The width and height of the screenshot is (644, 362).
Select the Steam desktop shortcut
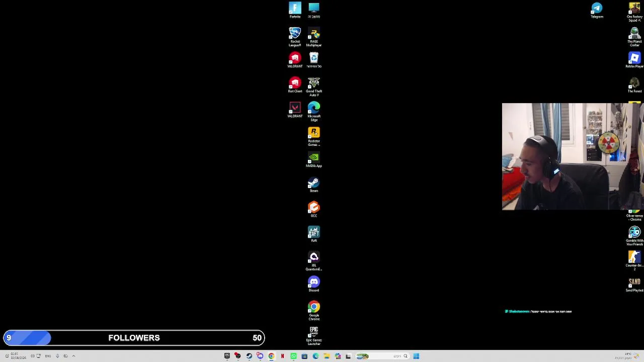point(313,185)
